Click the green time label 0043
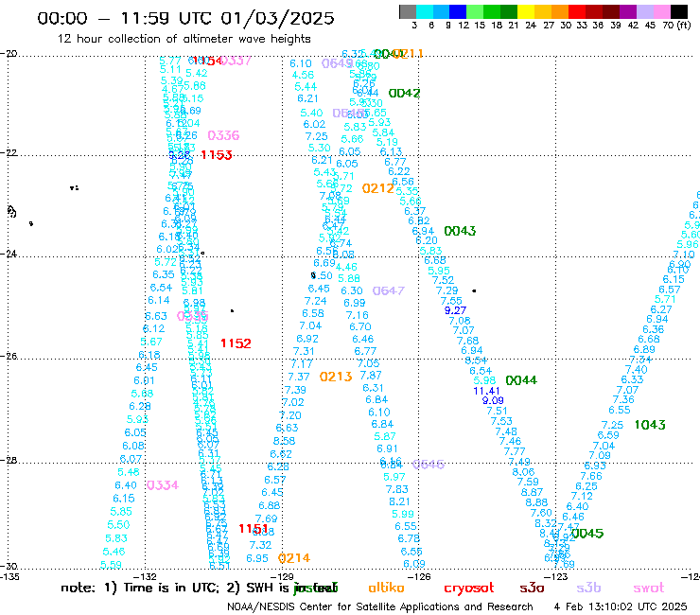The image size is (700, 615). click(x=460, y=232)
